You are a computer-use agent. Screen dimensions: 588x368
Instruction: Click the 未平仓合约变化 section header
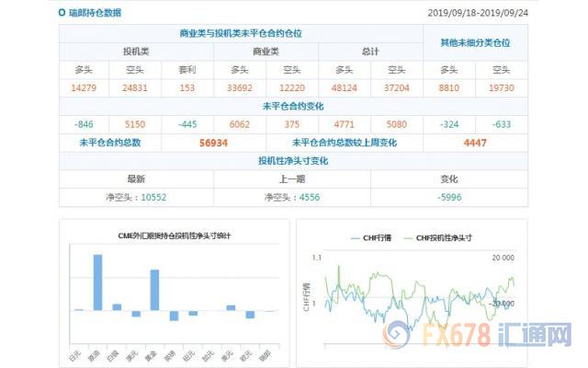click(x=293, y=107)
